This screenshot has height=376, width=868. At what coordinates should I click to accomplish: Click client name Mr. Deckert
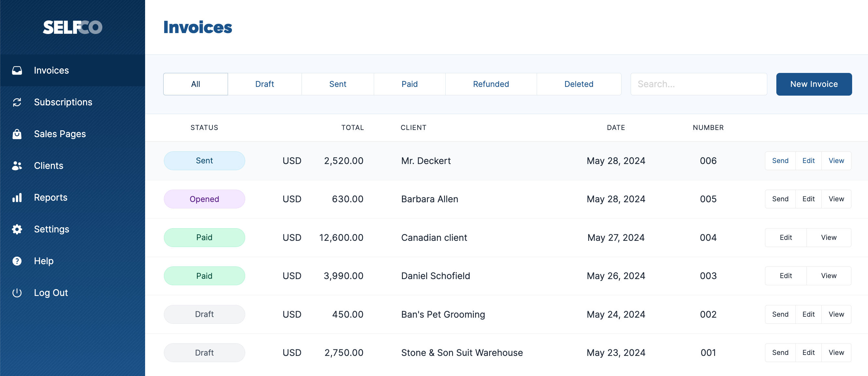[426, 161]
